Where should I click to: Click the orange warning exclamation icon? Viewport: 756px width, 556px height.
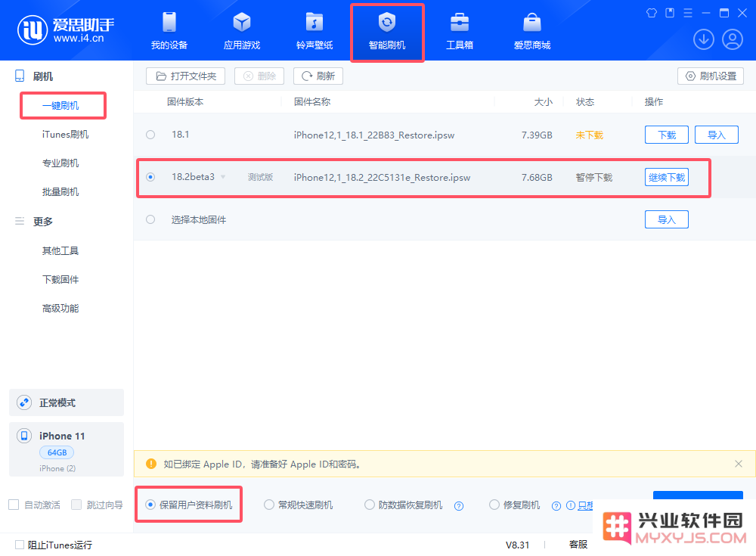point(151,464)
